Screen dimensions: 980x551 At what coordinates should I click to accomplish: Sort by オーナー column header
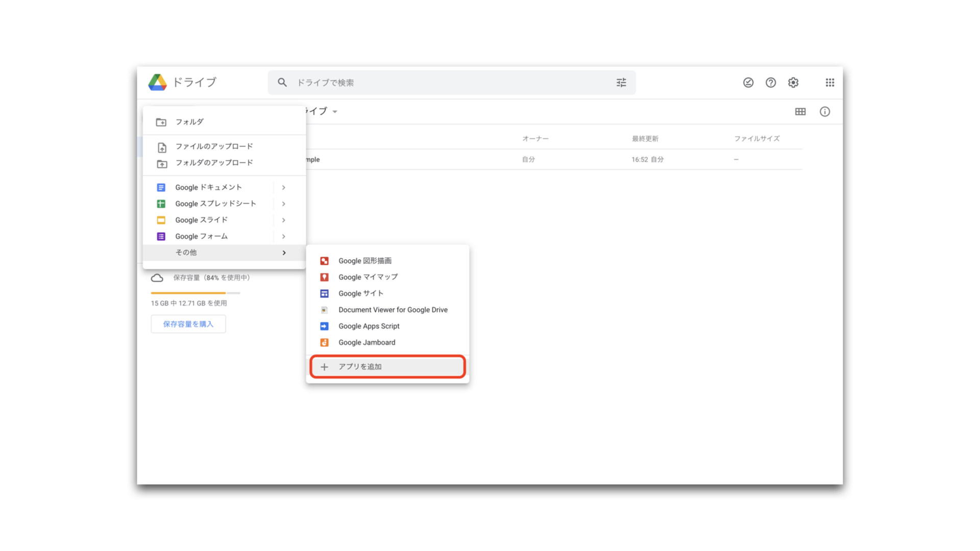point(535,139)
